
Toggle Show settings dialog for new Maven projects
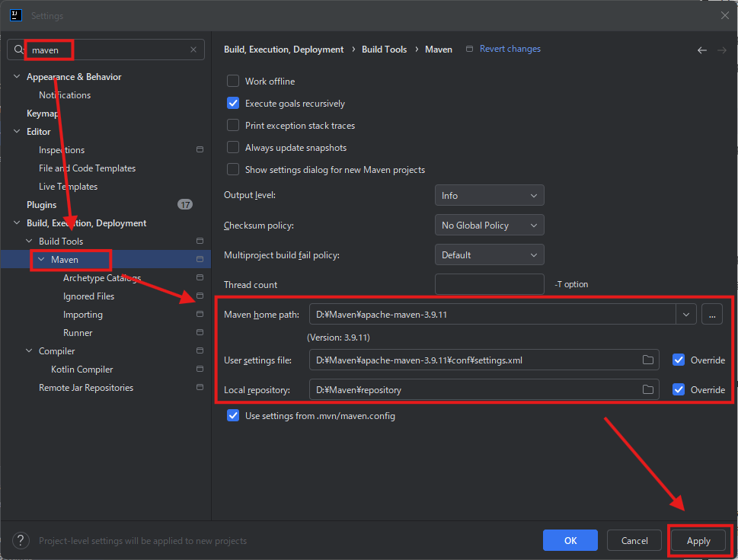click(x=233, y=170)
